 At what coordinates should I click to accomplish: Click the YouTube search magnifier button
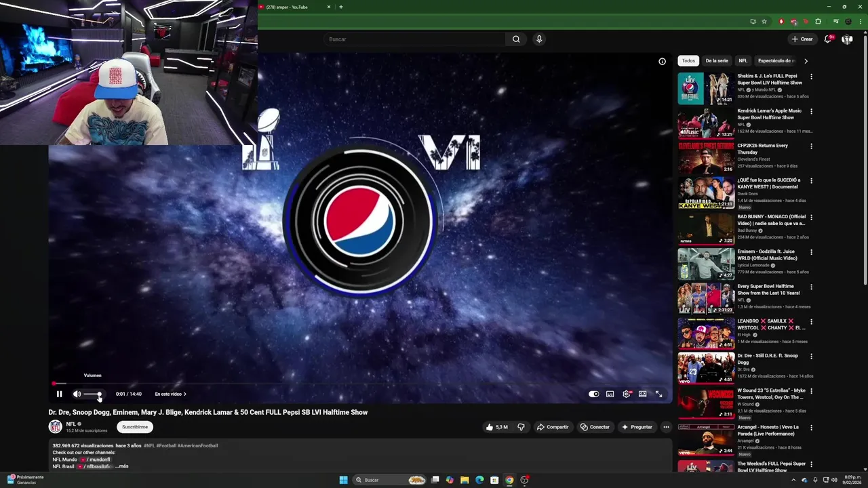[x=516, y=39]
